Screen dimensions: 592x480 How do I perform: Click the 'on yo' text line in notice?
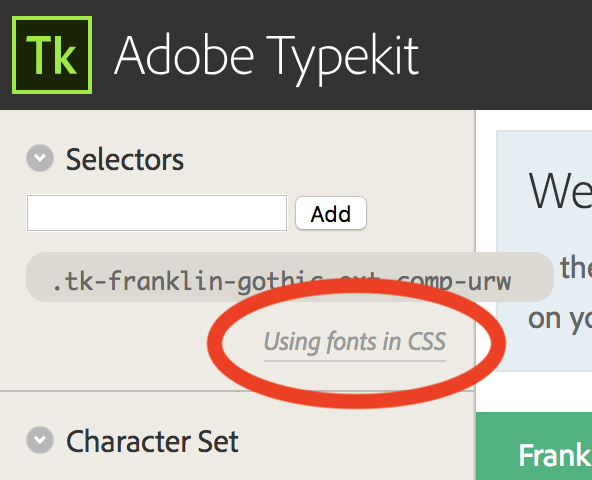pos(560,320)
